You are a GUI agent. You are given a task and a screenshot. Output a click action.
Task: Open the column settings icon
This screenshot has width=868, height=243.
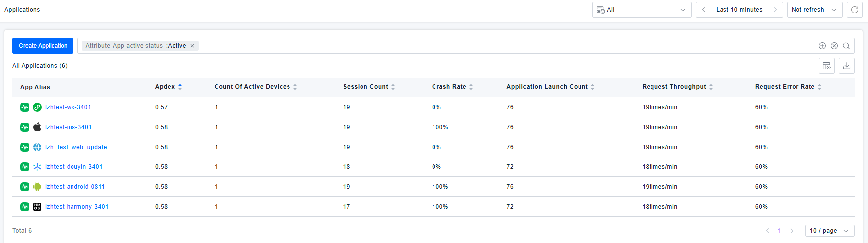[826, 66]
